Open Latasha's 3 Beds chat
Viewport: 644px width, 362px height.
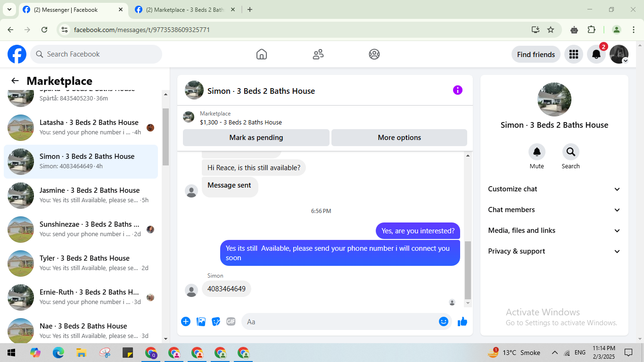point(81,128)
